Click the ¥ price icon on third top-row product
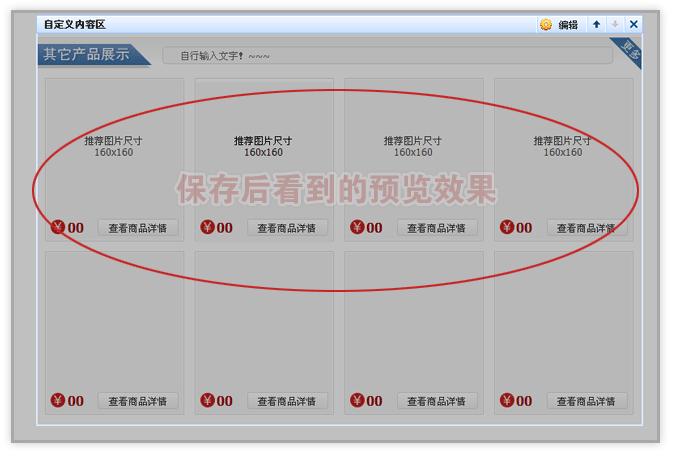The height and width of the screenshot is (456, 695). [357, 227]
